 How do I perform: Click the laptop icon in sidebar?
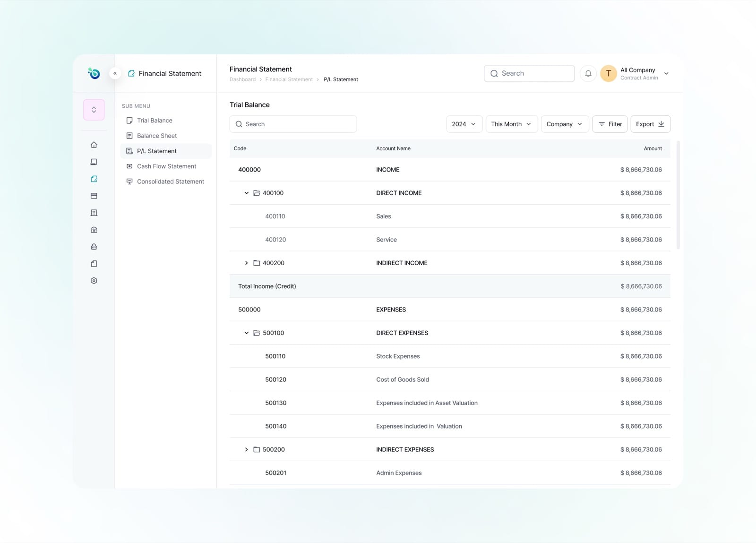click(x=94, y=162)
